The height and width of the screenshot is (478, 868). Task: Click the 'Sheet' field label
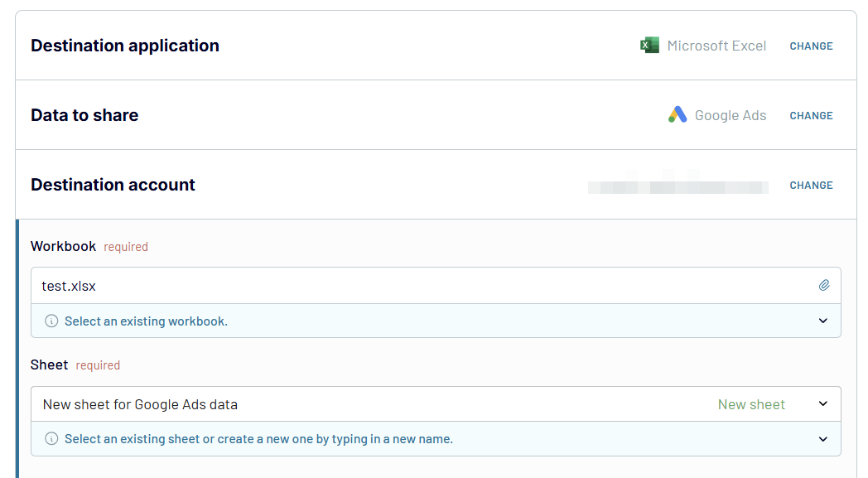49,365
